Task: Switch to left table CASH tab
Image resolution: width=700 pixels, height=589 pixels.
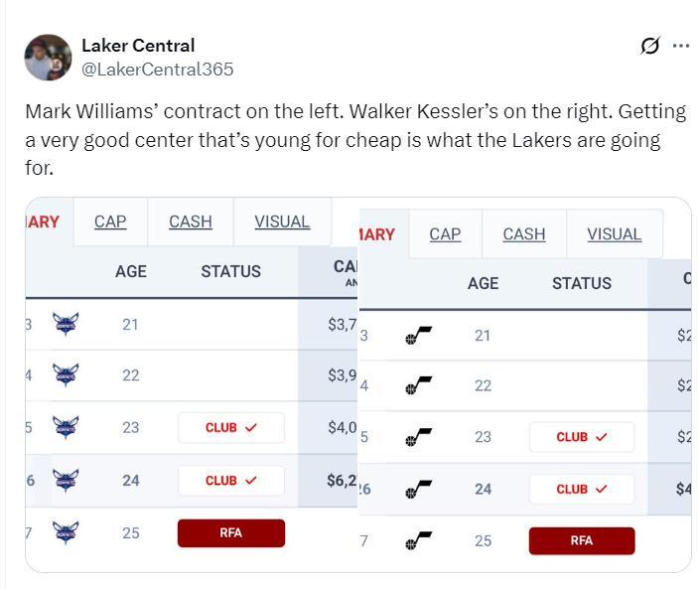Action: pos(191,221)
